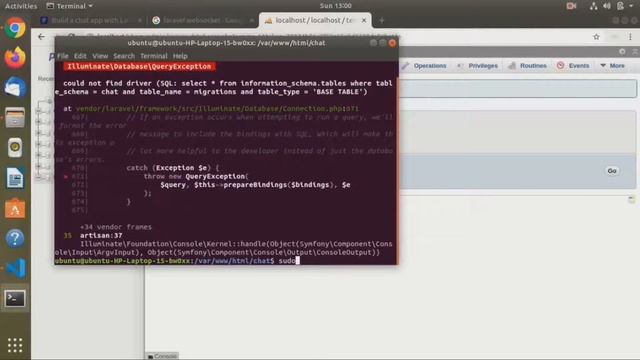Viewport: 640px width, 360px height.
Task: Open Visual Studio Code from the dock
Action: [15, 268]
